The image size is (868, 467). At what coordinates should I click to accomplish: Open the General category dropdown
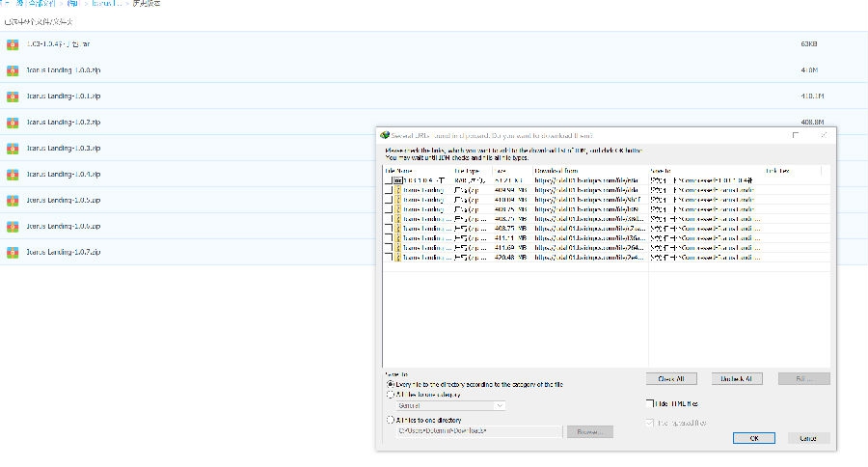pyautogui.click(x=450, y=405)
